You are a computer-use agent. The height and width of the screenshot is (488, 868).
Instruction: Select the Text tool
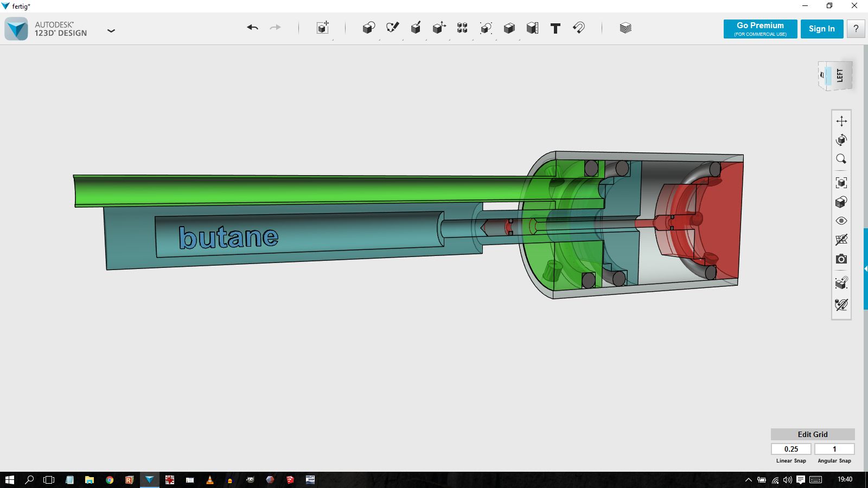tap(555, 28)
